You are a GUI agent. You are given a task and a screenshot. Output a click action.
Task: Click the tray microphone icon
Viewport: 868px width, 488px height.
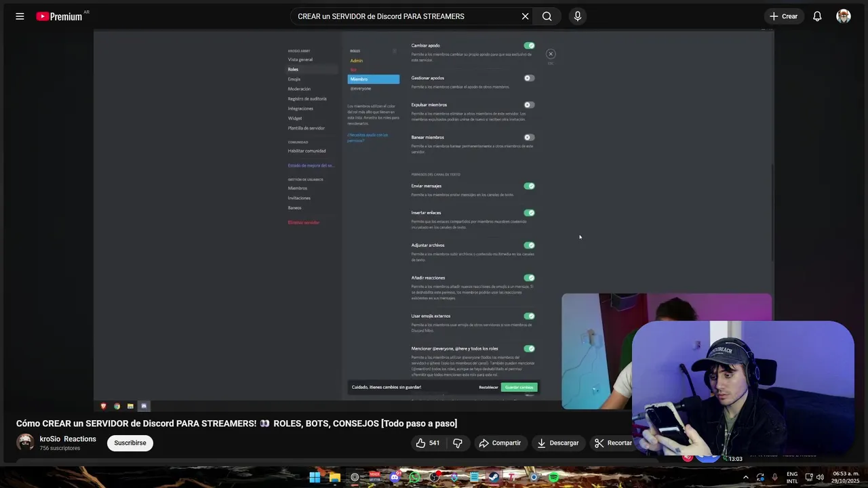775,477
